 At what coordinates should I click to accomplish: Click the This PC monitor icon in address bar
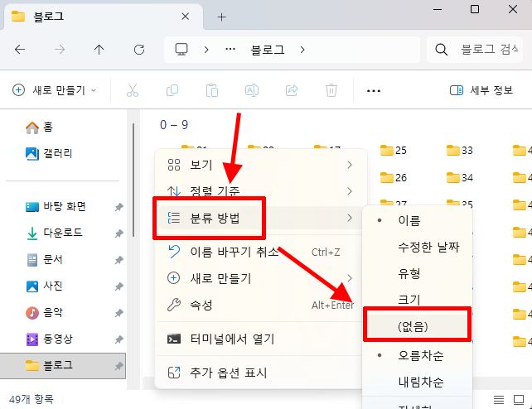coord(181,50)
